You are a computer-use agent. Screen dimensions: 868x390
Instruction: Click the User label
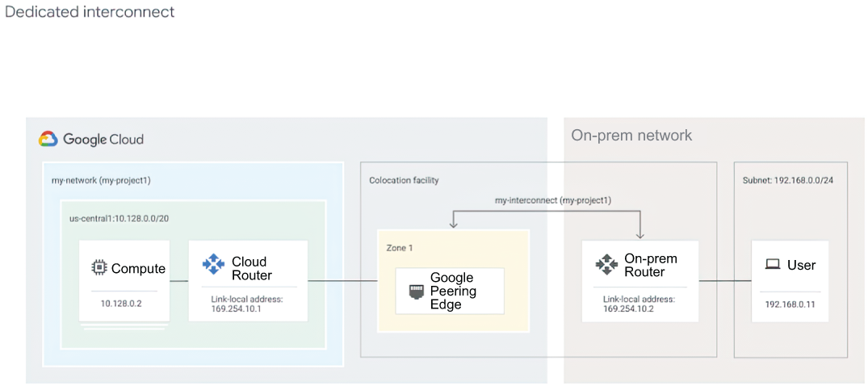(x=802, y=266)
